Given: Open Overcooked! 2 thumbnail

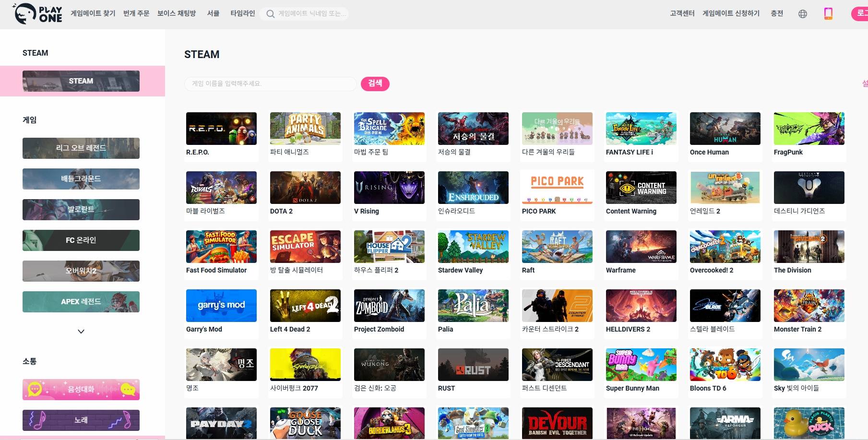Looking at the screenshot, I should [x=725, y=247].
